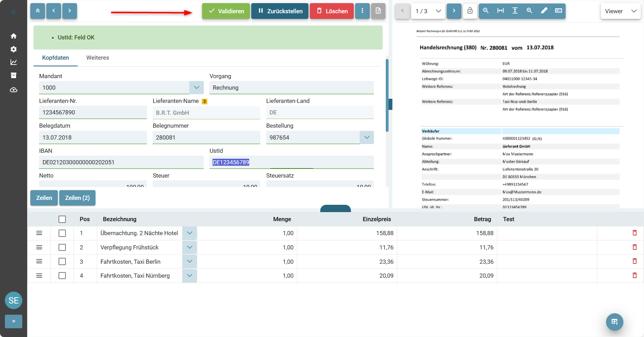Viewport: 644px width, 337px height.
Task: Check the box for Taxi Nürnberg row
Action: point(62,276)
